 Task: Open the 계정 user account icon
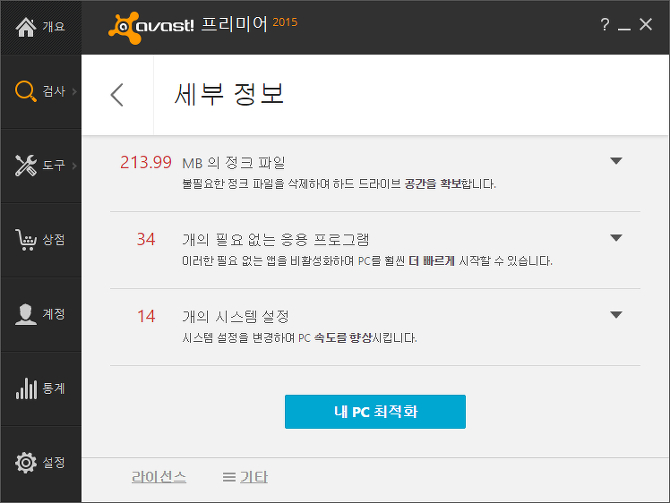[26, 314]
